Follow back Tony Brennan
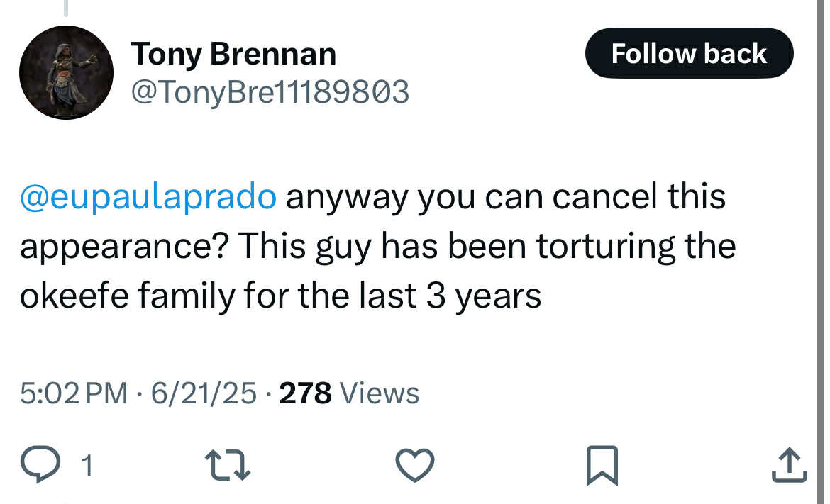This screenshot has width=830, height=504. tap(690, 53)
